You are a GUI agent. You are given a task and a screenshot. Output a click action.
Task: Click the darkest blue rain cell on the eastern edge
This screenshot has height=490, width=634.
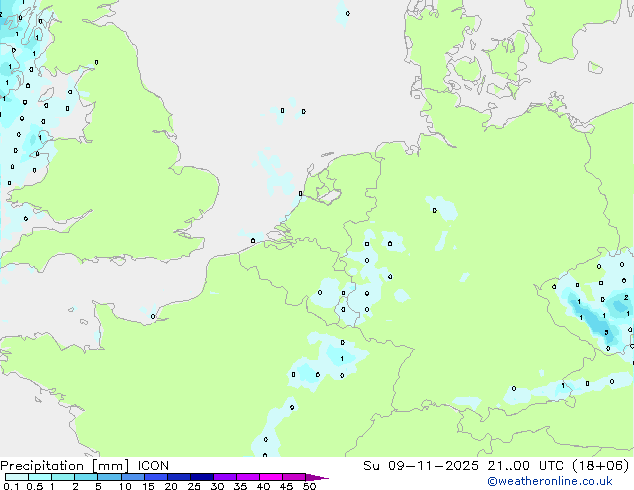tap(601, 324)
